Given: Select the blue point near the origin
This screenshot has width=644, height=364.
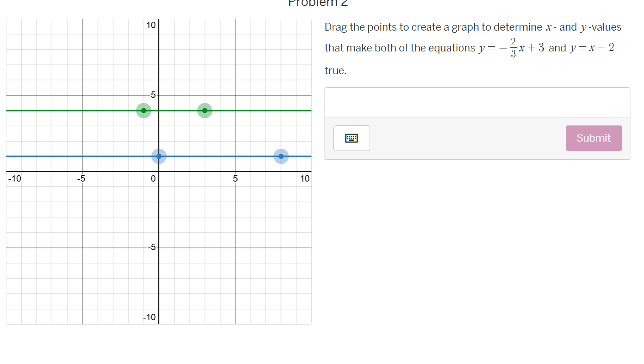Looking at the screenshot, I should (159, 156).
